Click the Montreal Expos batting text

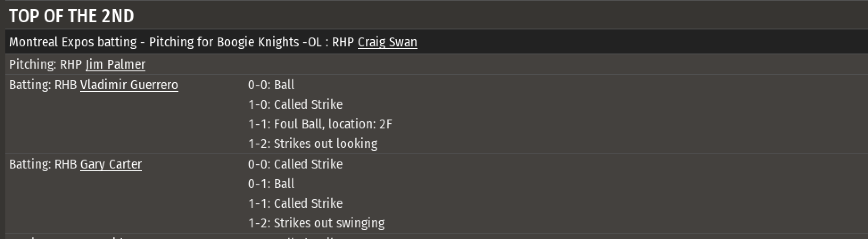click(x=73, y=42)
